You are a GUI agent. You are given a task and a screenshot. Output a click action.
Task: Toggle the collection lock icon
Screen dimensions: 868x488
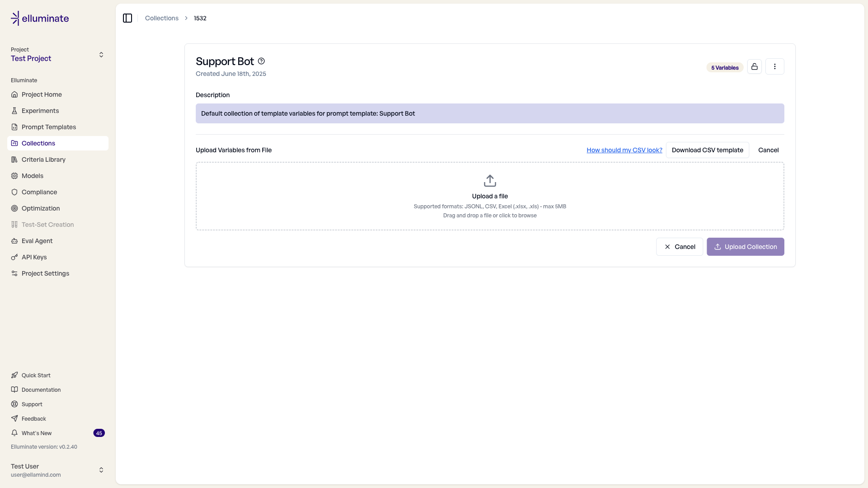click(x=754, y=66)
